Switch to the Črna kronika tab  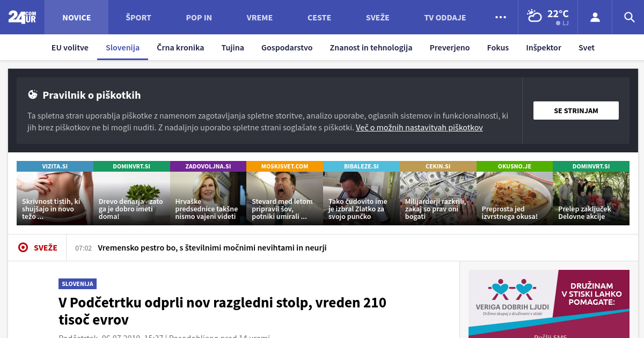(x=180, y=48)
